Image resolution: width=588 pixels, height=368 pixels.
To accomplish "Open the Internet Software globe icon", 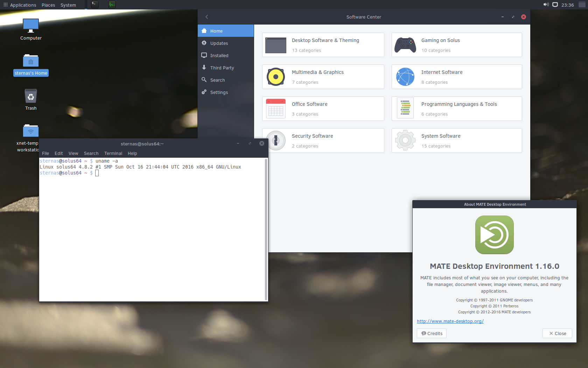I will click(x=405, y=77).
